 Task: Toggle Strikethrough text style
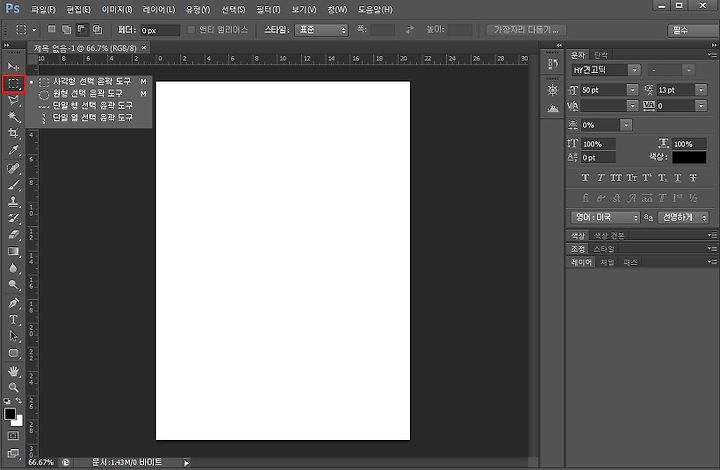point(693,178)
